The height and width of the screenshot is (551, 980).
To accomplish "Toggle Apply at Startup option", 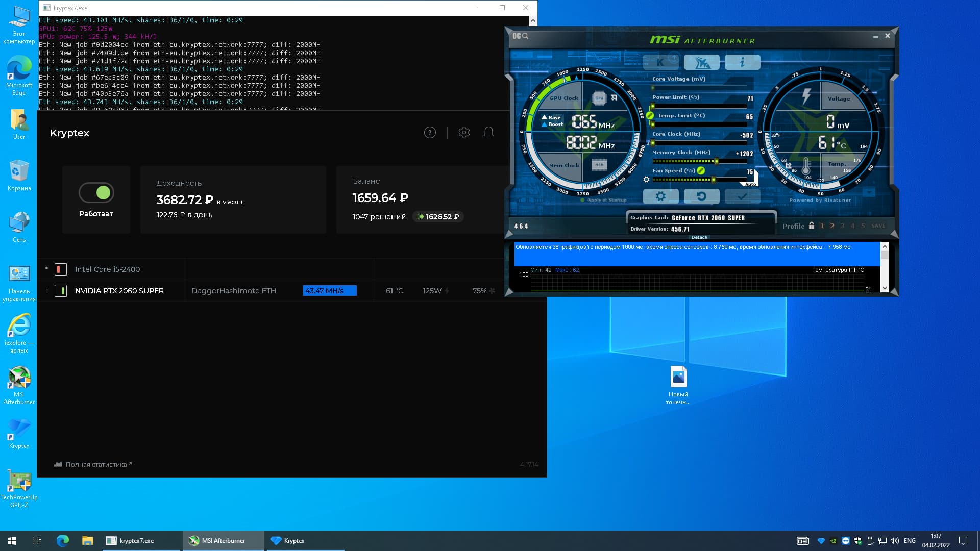I will 604,200.
